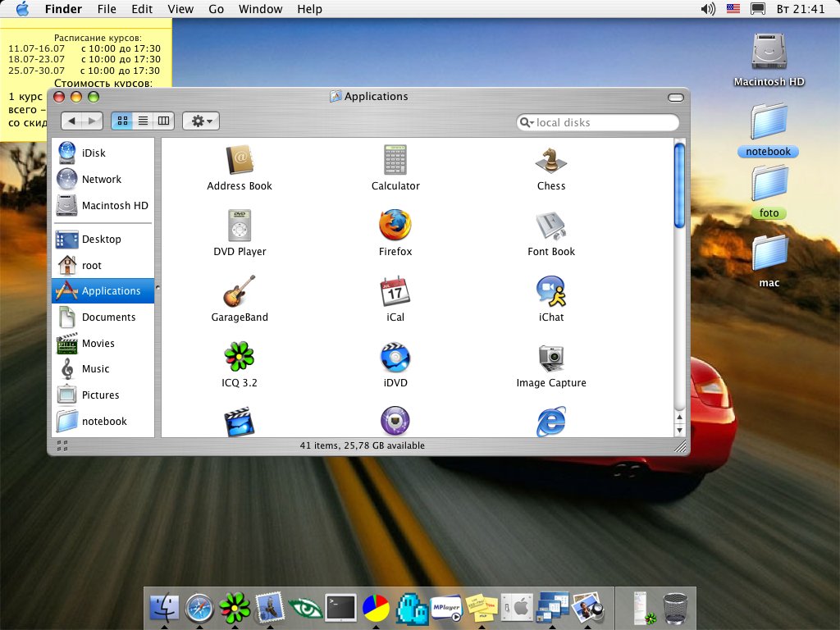Open the Go menu
840x630 pixels.
click(216, 9)
